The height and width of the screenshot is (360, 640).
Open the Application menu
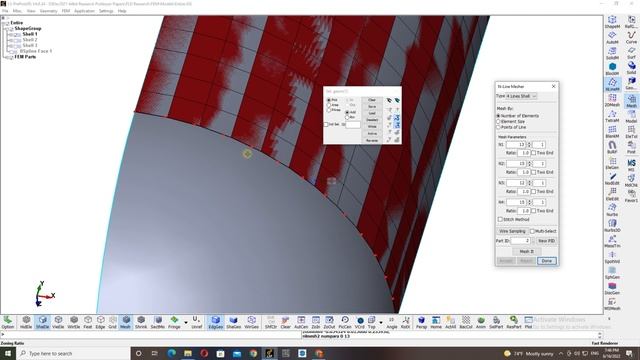[84, 11]
